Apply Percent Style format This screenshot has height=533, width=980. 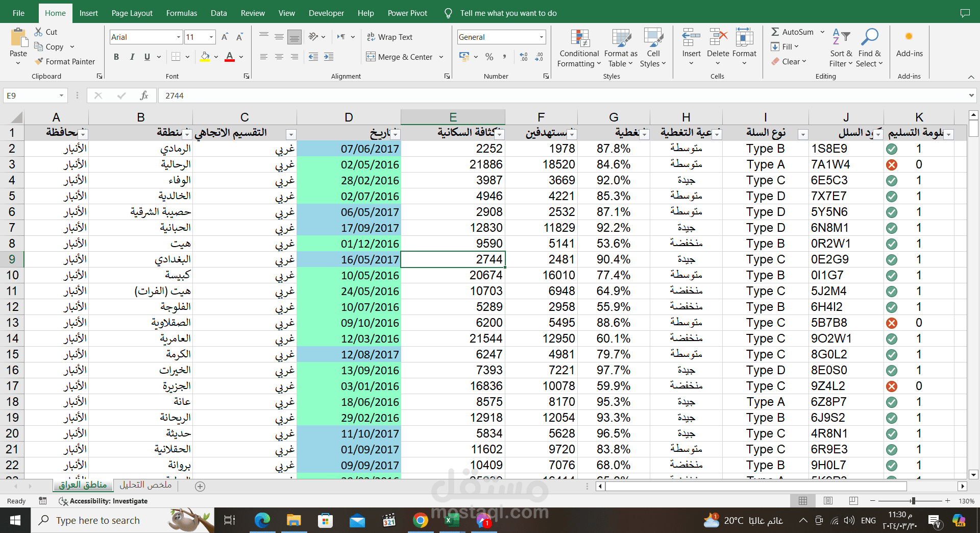[489, 57]
